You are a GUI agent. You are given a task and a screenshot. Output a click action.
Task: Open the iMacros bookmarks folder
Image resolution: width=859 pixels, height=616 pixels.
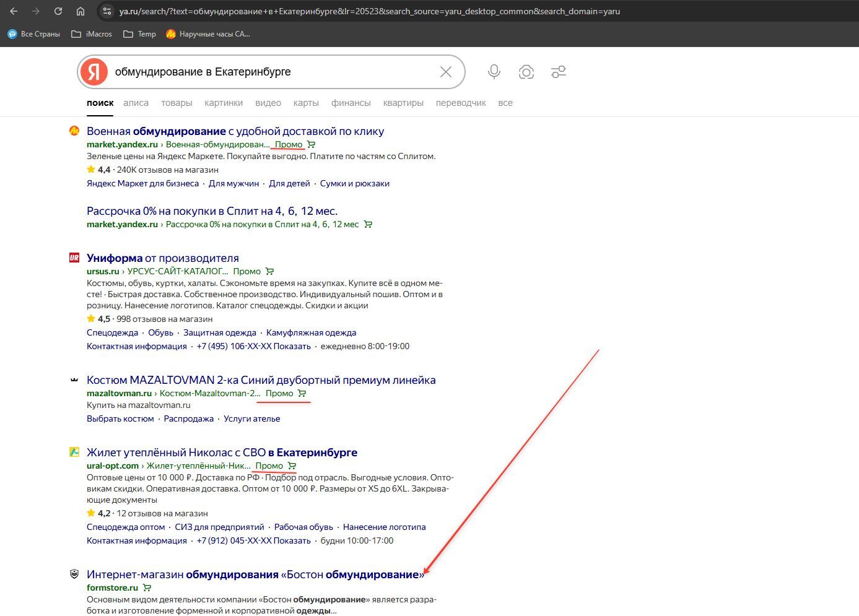click(x=92, y=34)
